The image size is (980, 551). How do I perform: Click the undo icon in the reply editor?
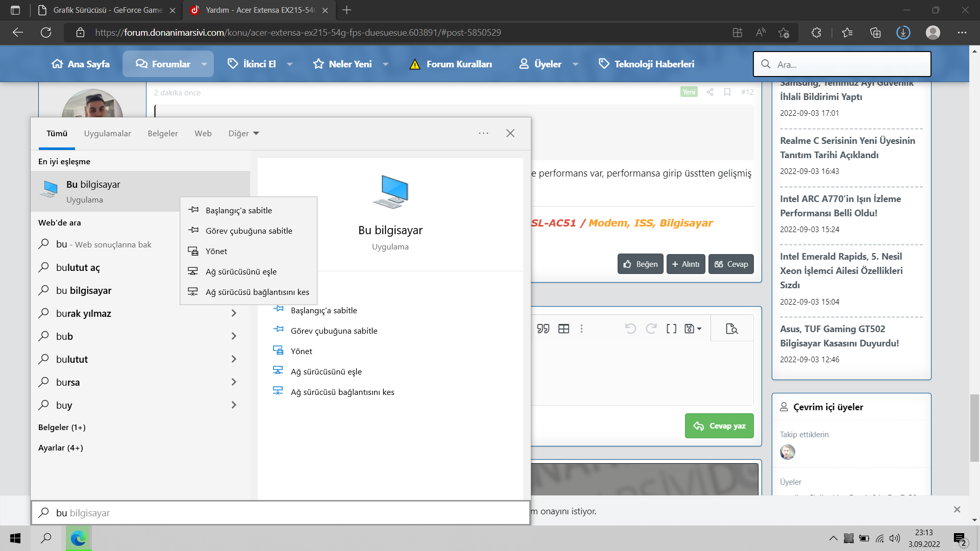pos(630,329)
